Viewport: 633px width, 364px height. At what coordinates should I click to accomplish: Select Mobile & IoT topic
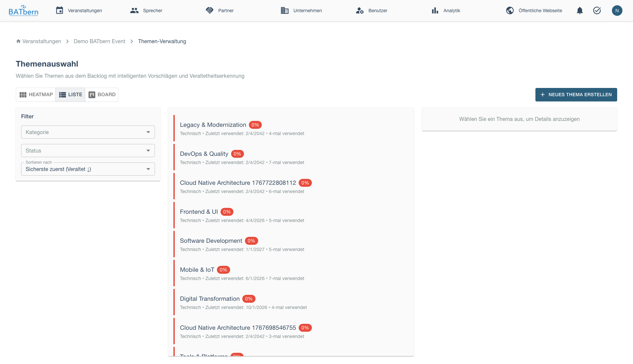(x=291, y=274)
